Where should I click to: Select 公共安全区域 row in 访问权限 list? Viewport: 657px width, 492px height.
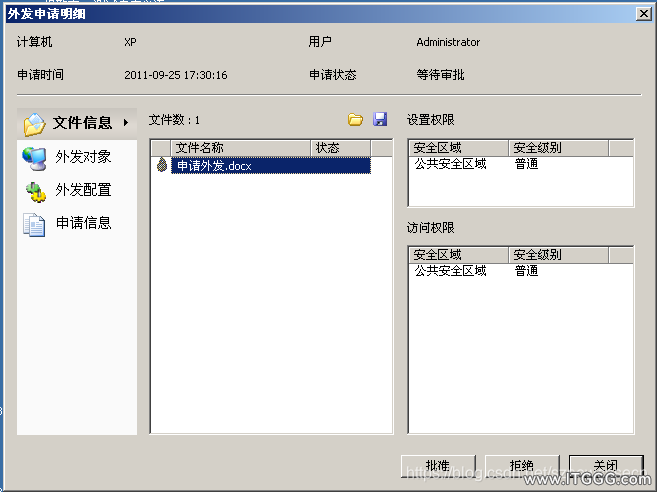[450, 271]
